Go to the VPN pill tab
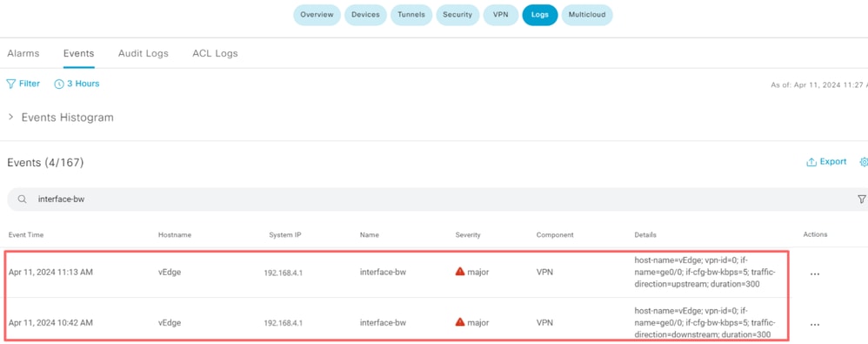868x344 pixels. point(500,15)
